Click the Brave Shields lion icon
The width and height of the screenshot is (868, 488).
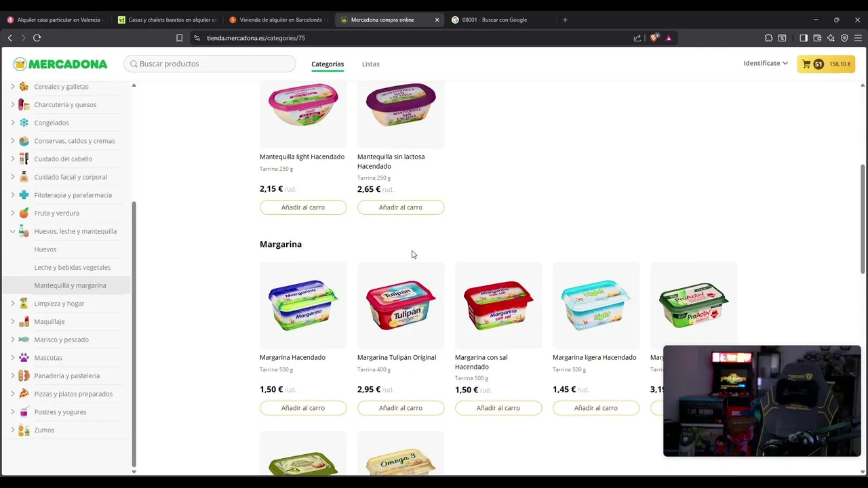(x=654, y=38)
